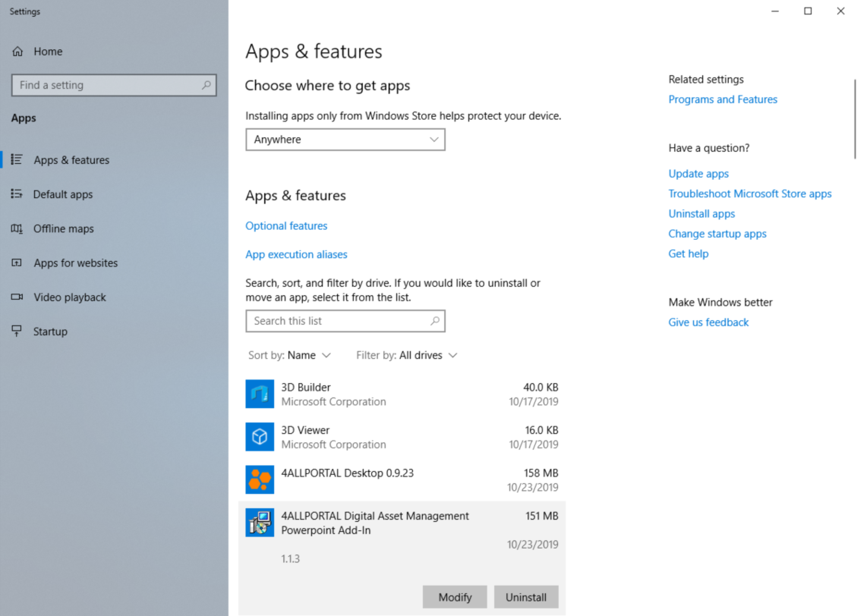Click the 158 MB size value
857x616 pixels.
click(x=541, y=473)
